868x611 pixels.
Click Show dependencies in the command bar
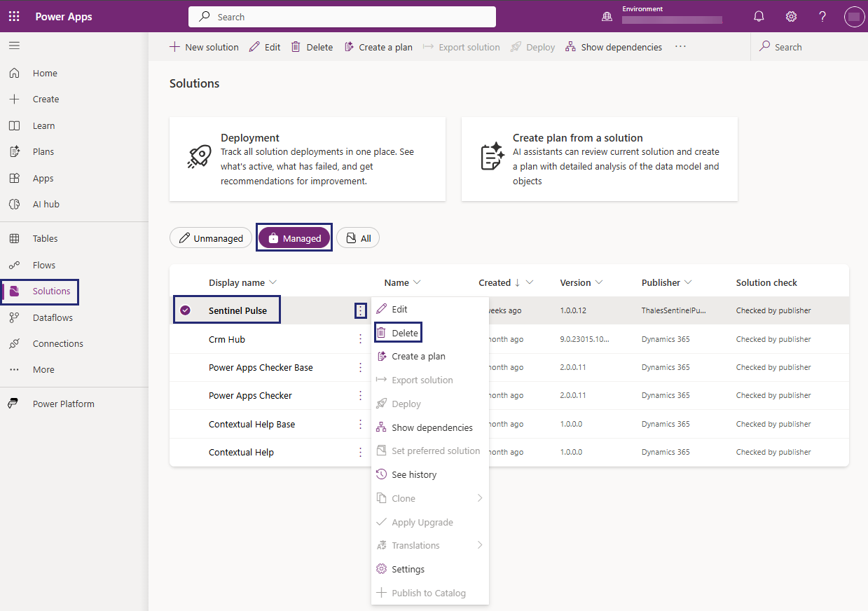coord(614,47)
